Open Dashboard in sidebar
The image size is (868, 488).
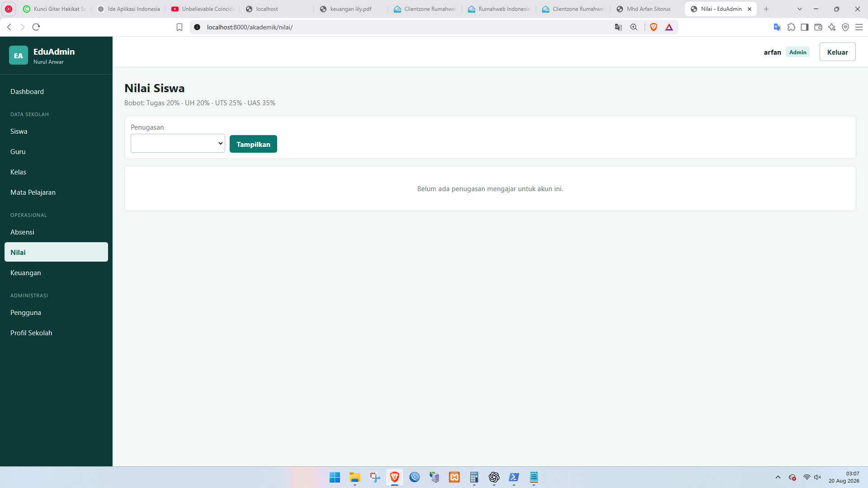tap(56, 91)
